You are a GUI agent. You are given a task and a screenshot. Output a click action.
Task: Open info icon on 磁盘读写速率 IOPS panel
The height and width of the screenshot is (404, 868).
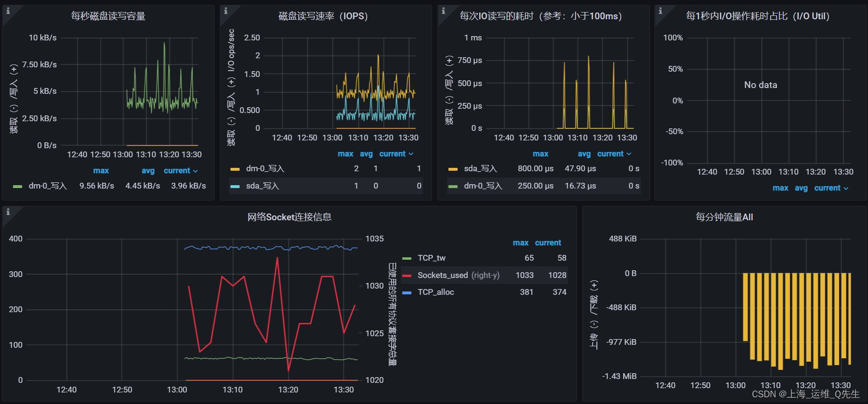coord(226,11)
